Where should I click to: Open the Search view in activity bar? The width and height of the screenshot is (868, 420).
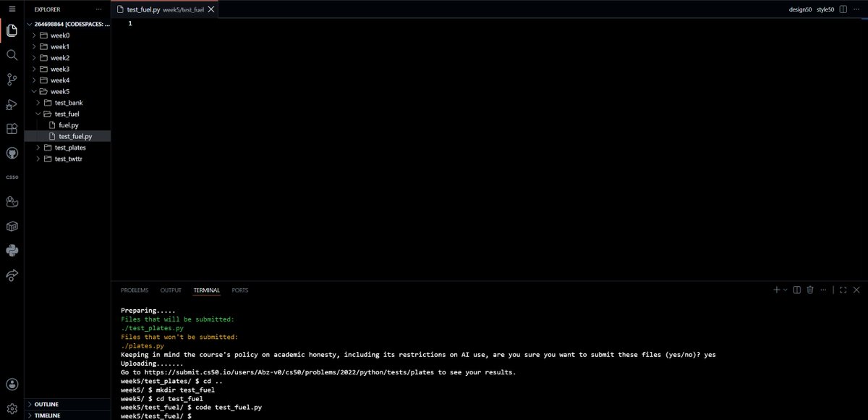12,55
